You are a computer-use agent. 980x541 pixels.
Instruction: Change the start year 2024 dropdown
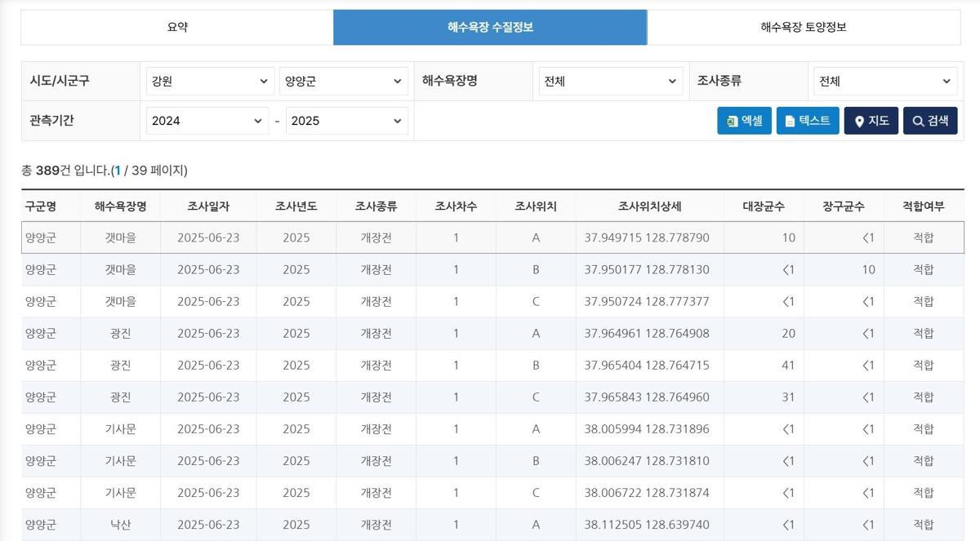[207, 121]
